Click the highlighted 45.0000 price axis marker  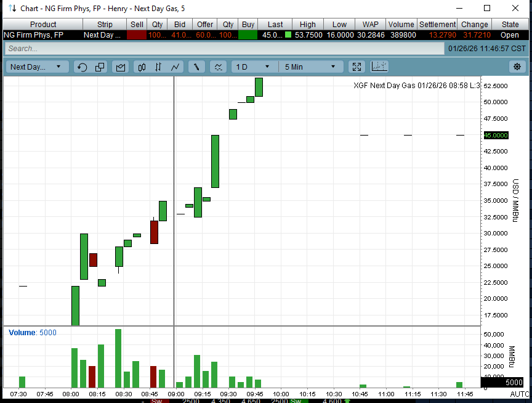pyautogui.click(x=496, y=135)
